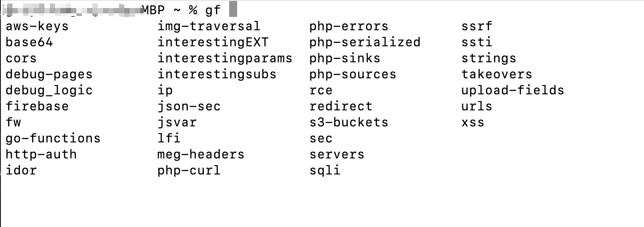Select the interestingparams entry
644x227 pixels.
(225, 58)
